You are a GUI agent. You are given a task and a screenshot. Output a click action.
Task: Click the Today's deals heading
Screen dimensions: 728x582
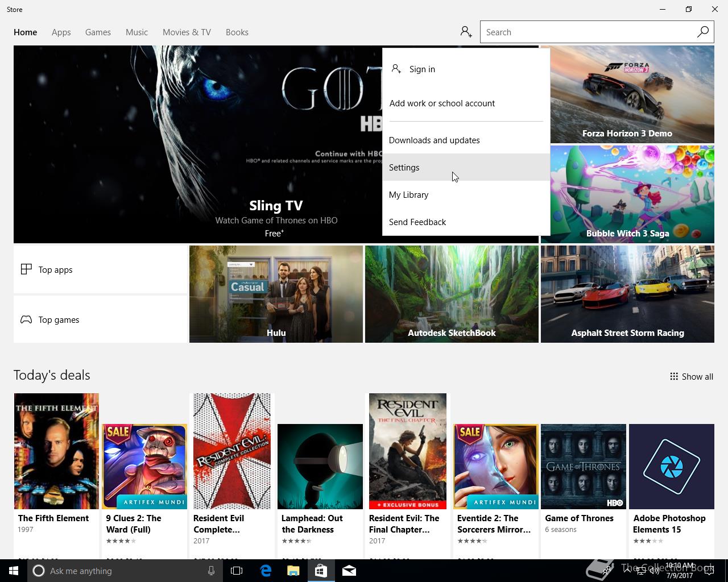tap(52, 375)
